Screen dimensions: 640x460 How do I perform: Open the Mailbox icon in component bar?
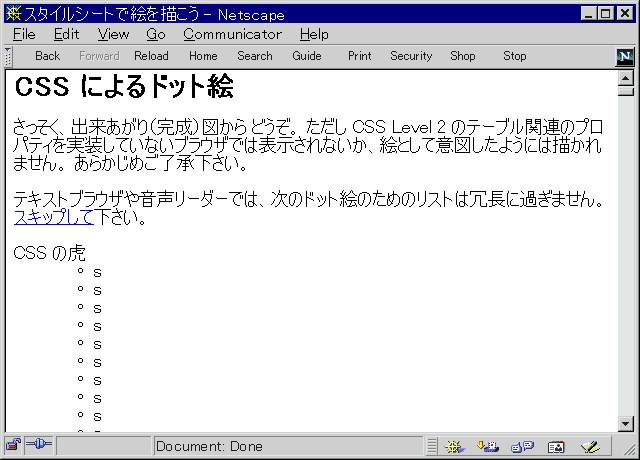(489, 446)
